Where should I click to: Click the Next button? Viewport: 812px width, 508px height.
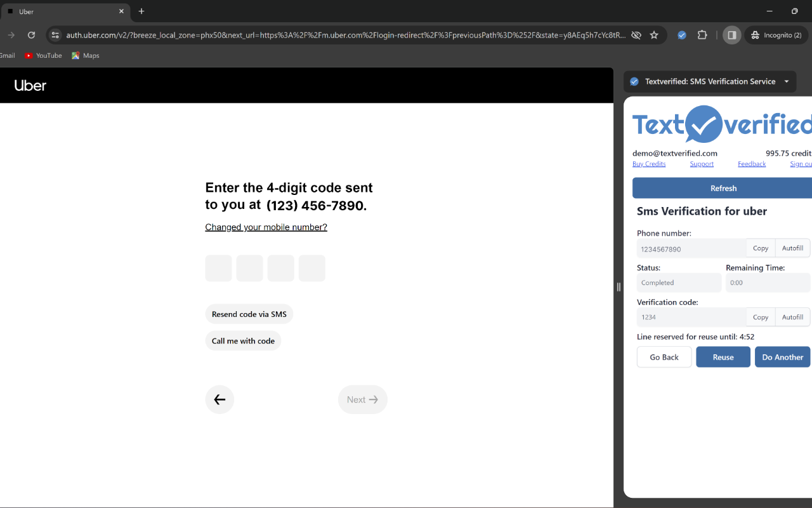click(362, 399)
